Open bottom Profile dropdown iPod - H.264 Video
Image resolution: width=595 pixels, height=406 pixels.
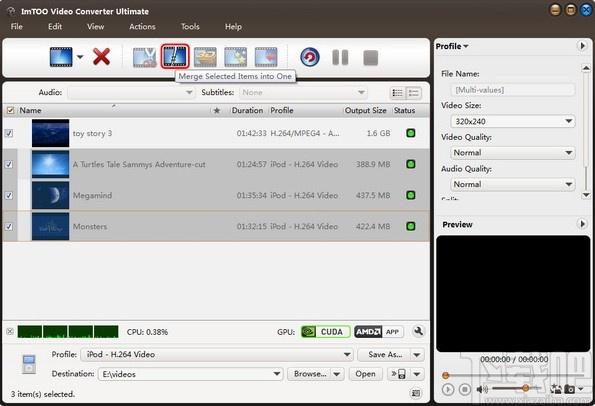(217, 354)
